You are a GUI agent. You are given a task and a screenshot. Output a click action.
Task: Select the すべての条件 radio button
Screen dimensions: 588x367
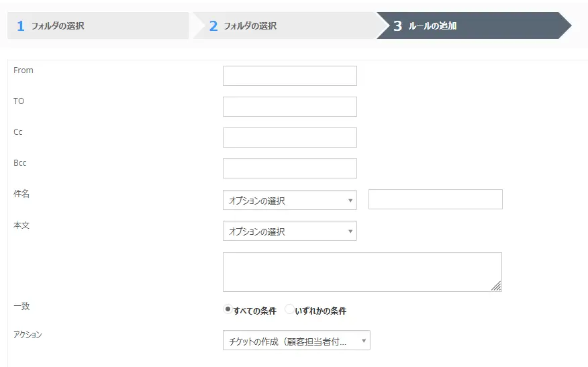click(x=228, y=309)
